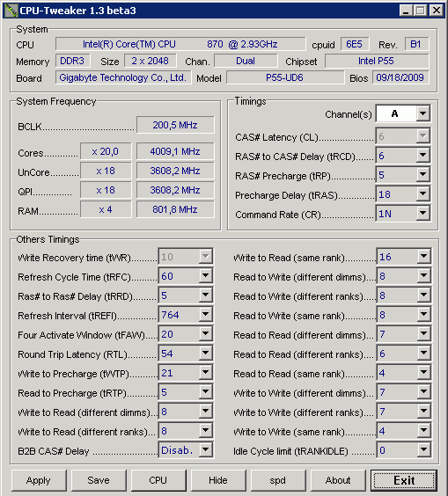Click the 4009,1 MHz cores frequency
448x496 pixels.
[x=175, y=151]
